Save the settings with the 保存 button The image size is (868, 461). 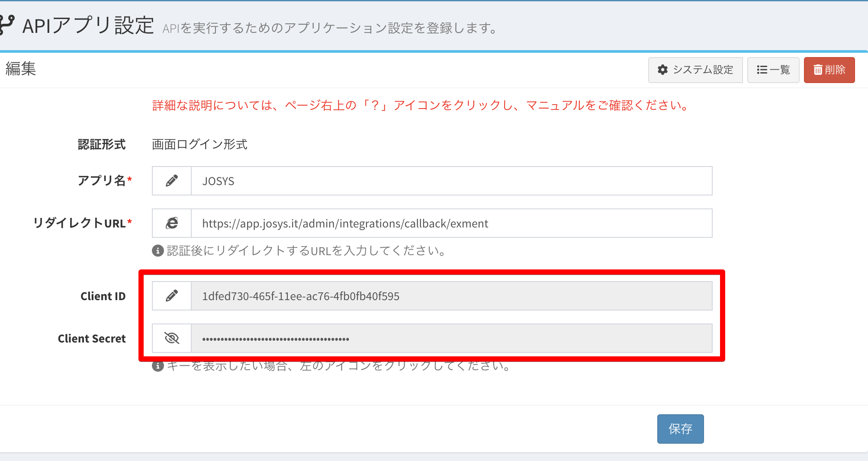click(680, 429)
